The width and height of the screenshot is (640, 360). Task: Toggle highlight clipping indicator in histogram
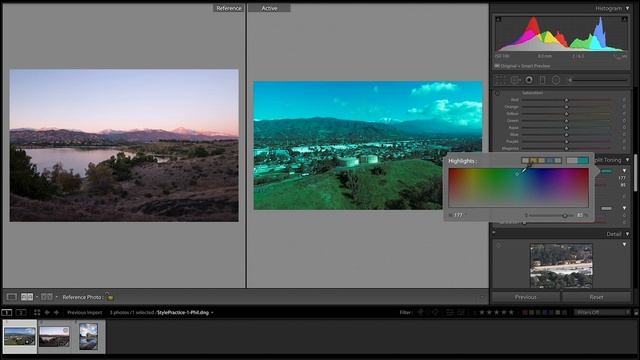(624, 19)
